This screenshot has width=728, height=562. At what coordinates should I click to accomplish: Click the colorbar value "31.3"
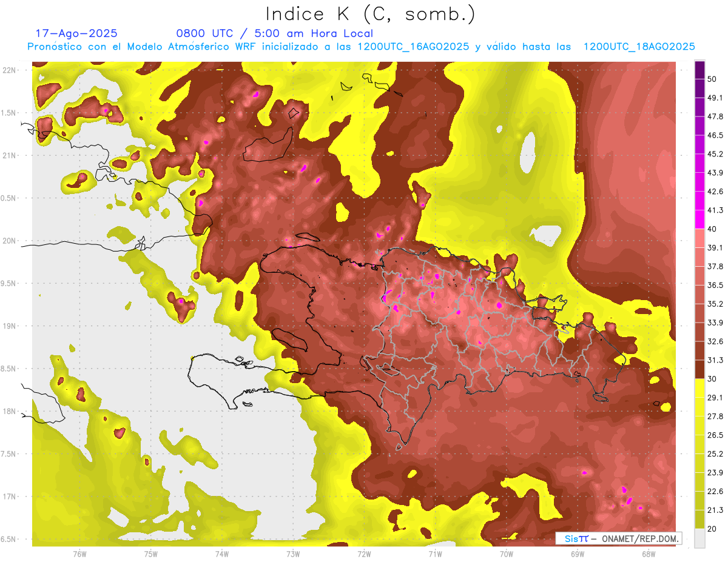tap(715, 360)
